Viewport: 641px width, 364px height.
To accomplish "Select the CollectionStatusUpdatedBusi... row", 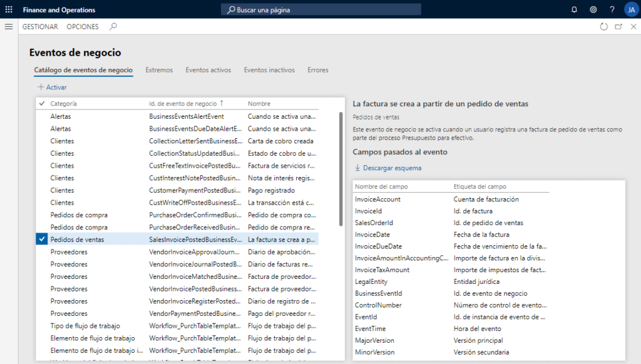I will (177, 153).
